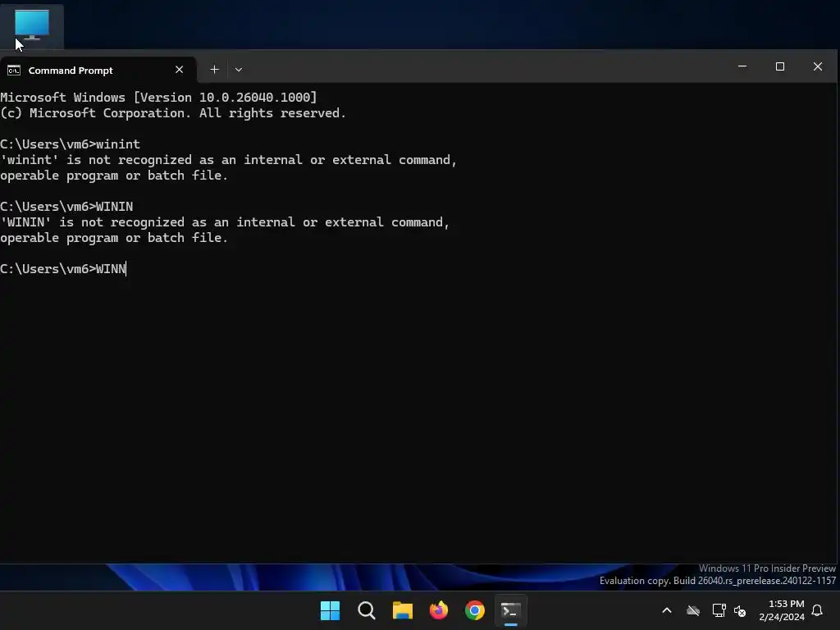Minimize the terminal window
This screenshot has height=630, width=840.
pos(742,66)
